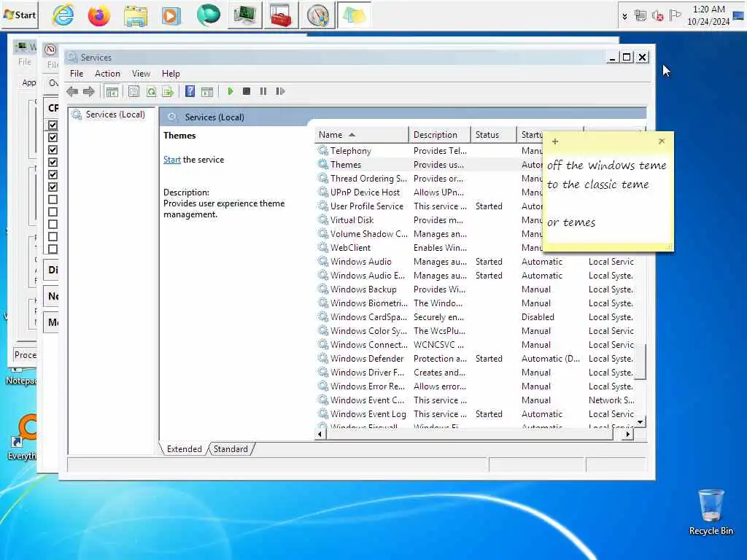Select the Themes service row
The image size is (747, 560).
click(429, 165)
